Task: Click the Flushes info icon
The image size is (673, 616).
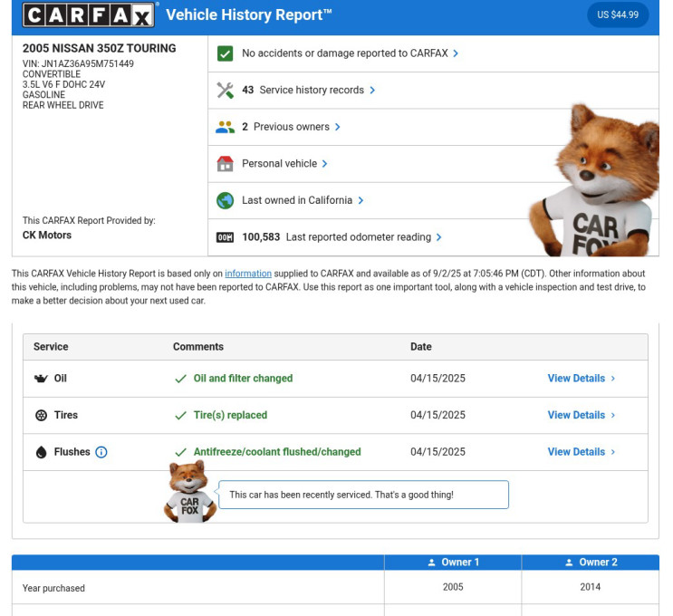Action: 101,452
